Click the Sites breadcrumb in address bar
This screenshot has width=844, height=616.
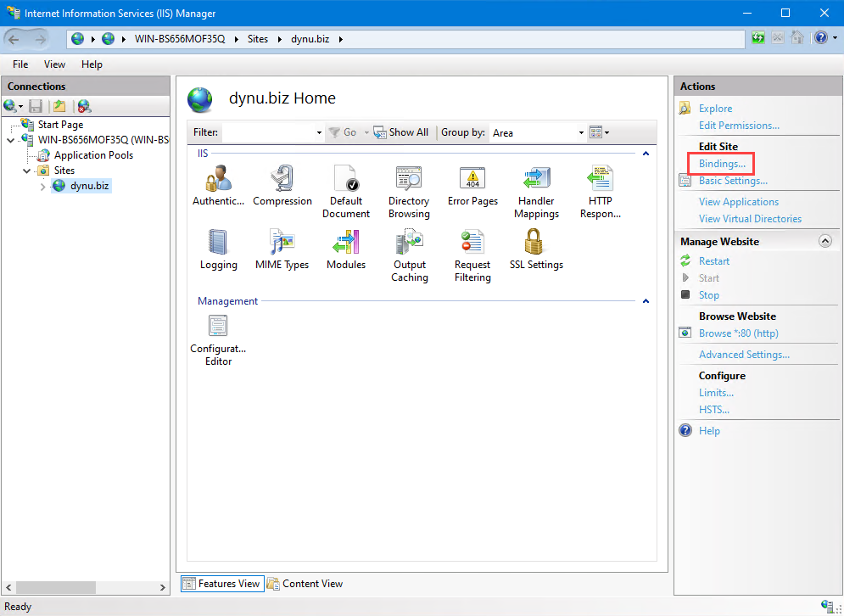coord(257,39)
